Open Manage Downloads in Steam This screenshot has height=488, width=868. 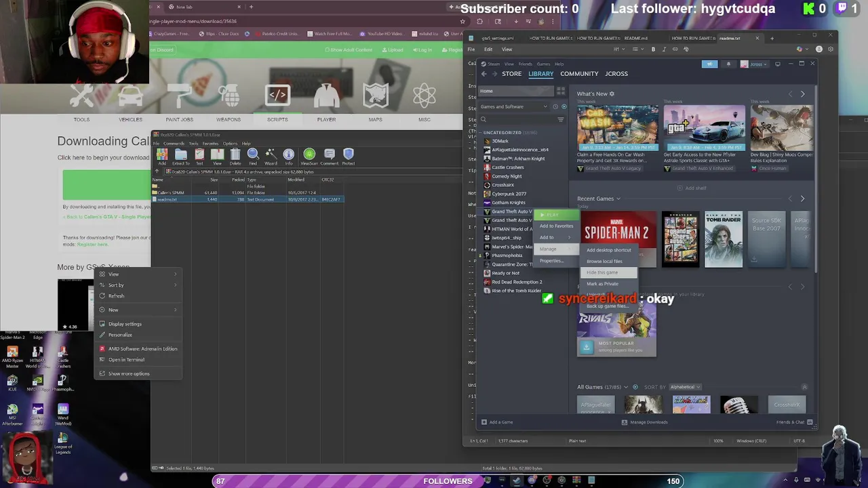tap(644, 422)
